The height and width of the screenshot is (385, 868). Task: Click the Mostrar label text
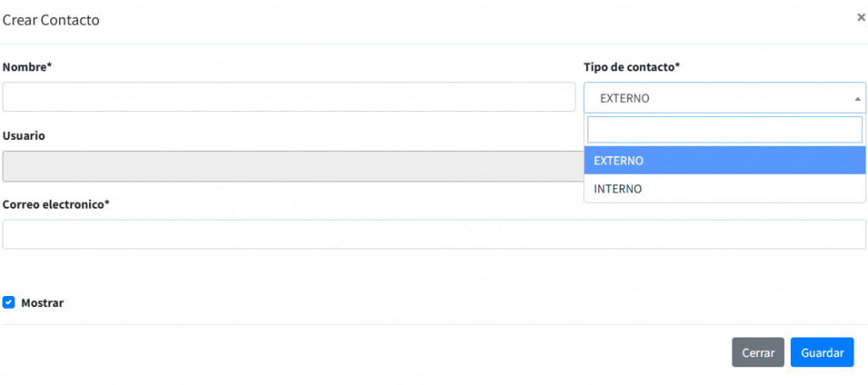42,303
